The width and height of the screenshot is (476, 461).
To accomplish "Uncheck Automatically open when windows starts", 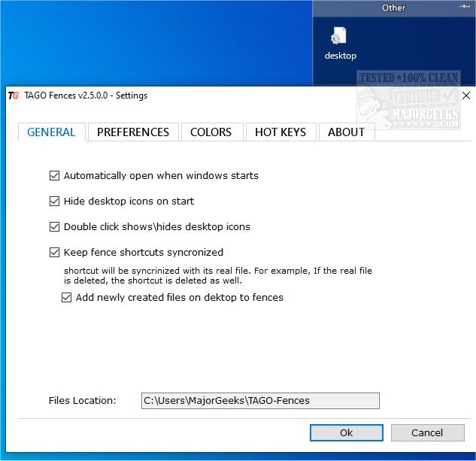I will click(x=54, y=175).
